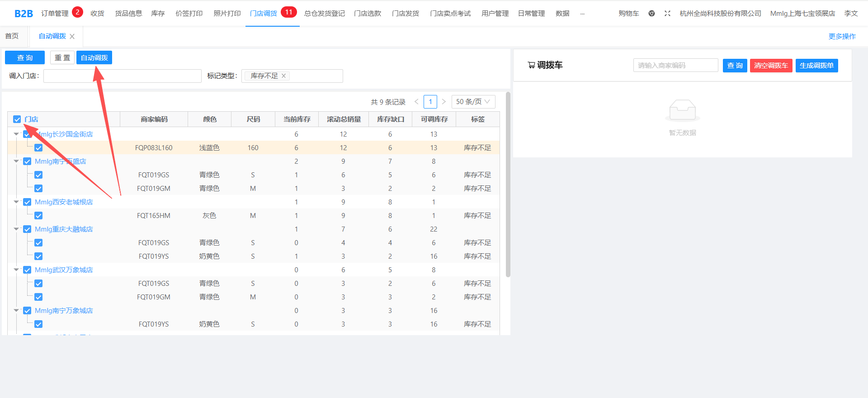Switch to the 首页 tab
Image resolution: width=868 pixels, height=398 pixels.
click(x=12, y=36)
